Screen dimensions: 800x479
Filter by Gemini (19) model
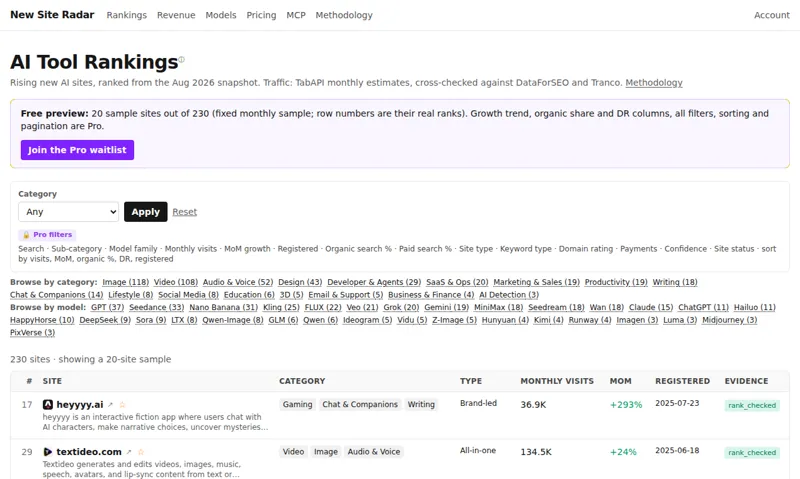coord(446,307)
